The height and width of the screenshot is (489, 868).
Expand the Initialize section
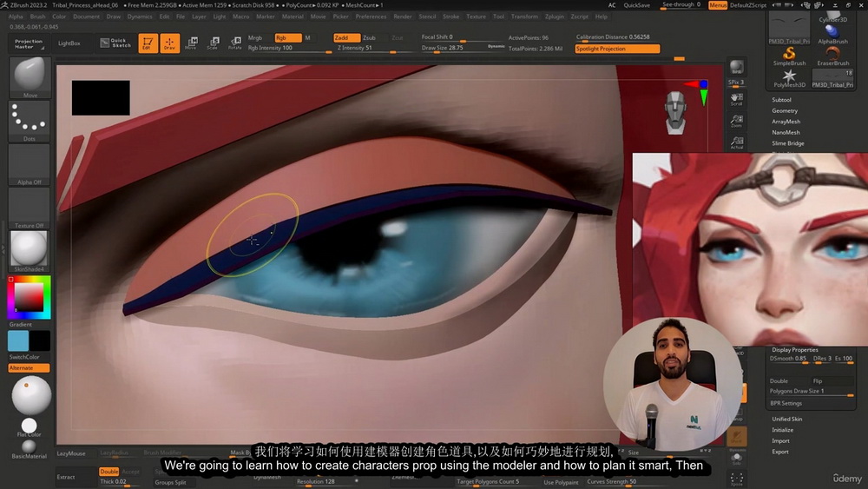click(x=783, y=430)
